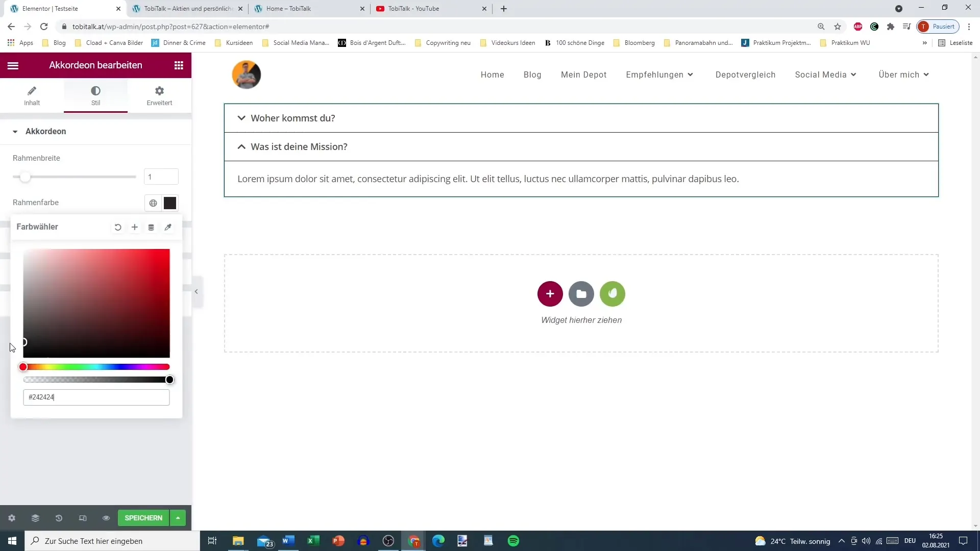Click the SPEICHERN button

tap(143, 518)
